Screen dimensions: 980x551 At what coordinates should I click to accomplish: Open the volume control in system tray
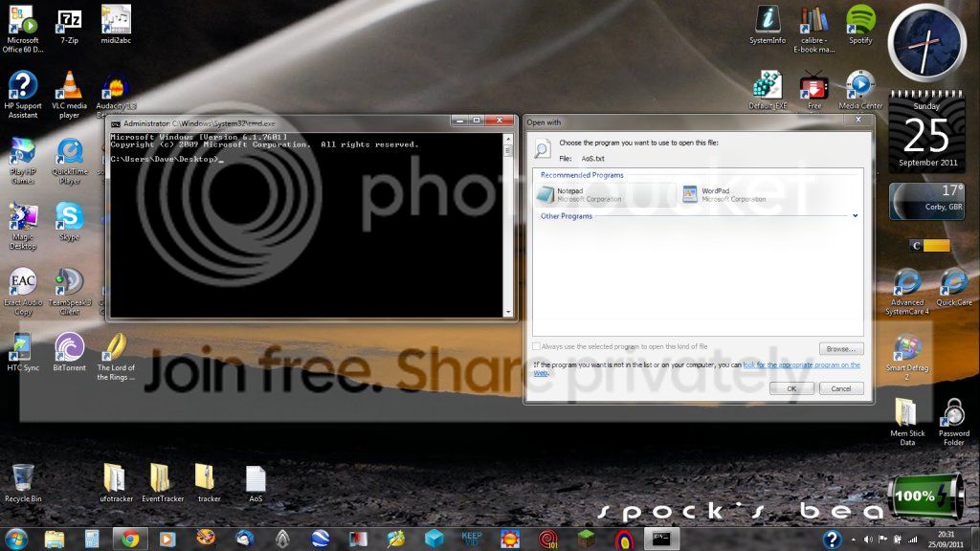tap(868, 540)
